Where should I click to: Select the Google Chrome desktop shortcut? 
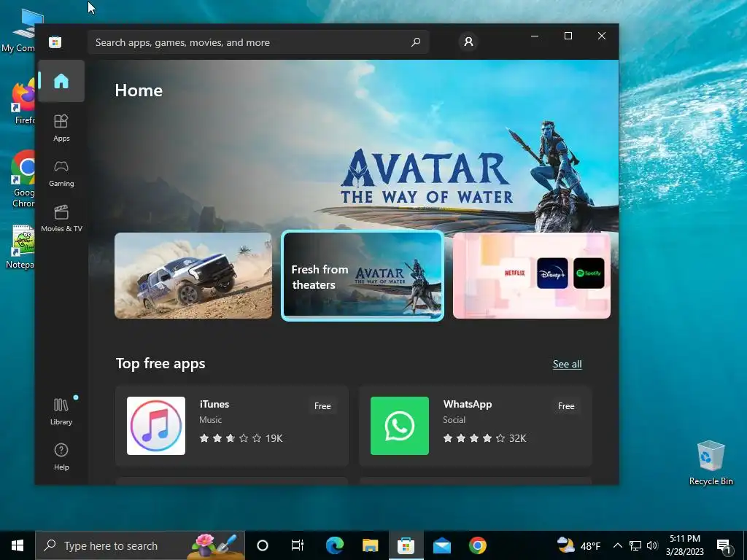(22, 179)
